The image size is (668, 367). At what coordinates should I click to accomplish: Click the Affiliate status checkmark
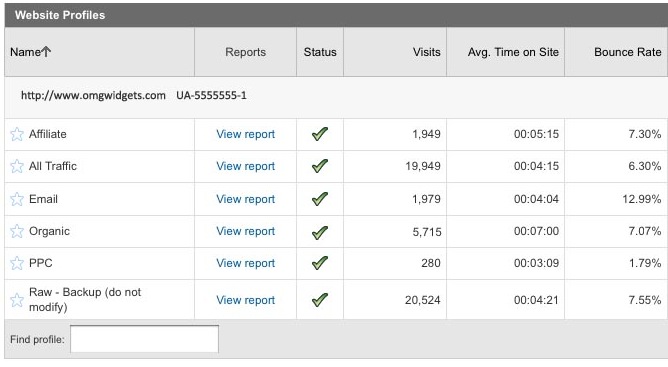pyautogui.click(x=320, y=134)
